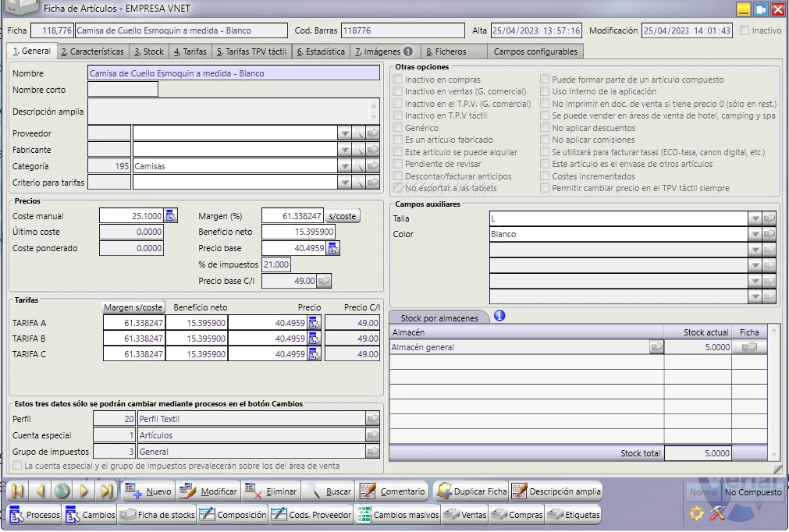Open the Talla dropdown list
The width and height of the screenshot is (789, 532).
pos(755,218)
